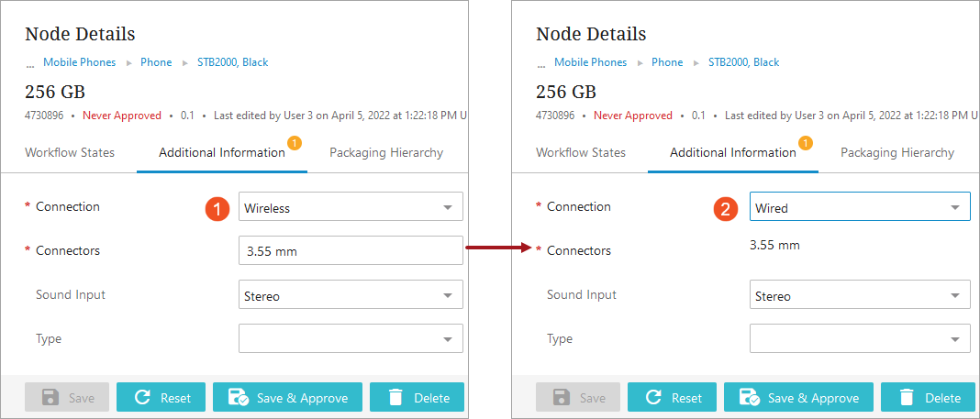The image size is (980, 419).
Task: Click the Connectors field containing 3.55 mm
Action: pyautogui.click(x=351, y=250)
